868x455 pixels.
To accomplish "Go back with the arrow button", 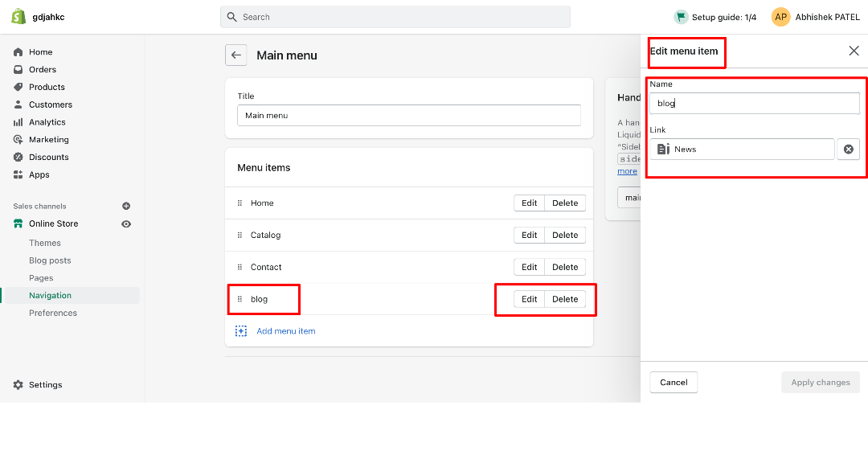I will pyautogui.click(x=235, y=55).
